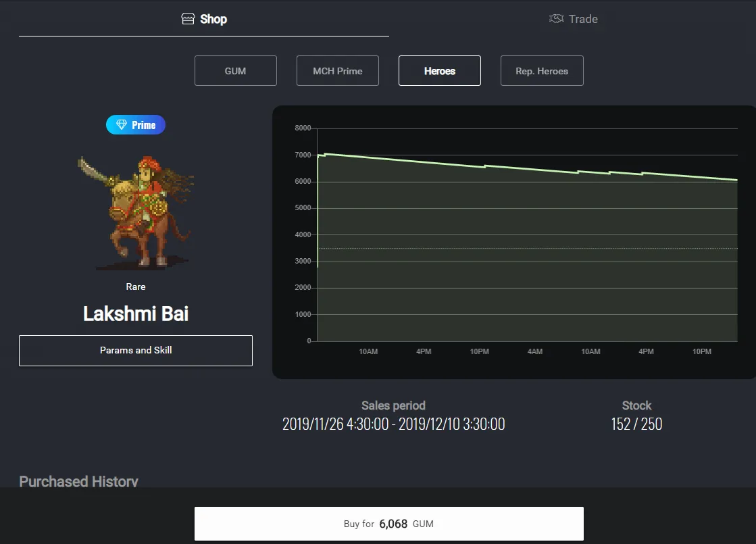
Task: Click the 6000 y-axis label
Action: (x=303, y=181)
